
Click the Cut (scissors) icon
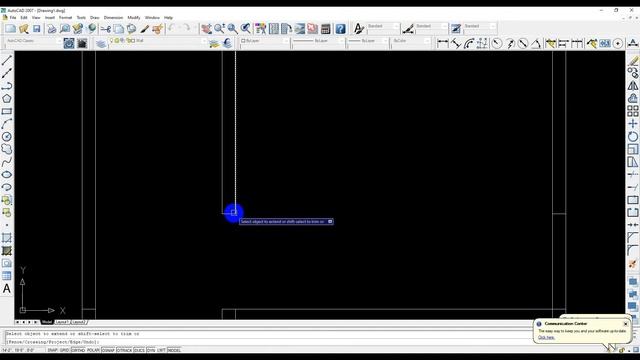click(x=106, y=29)
